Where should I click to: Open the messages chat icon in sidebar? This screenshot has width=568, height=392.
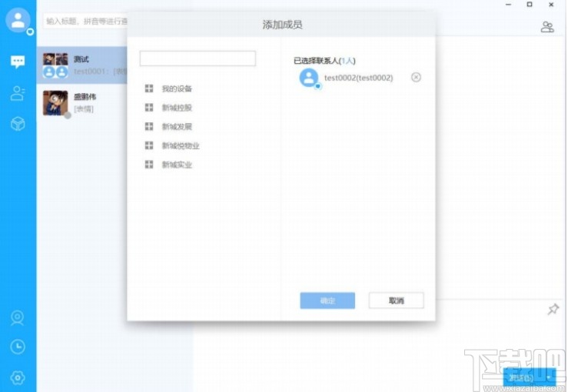[18, 62]
